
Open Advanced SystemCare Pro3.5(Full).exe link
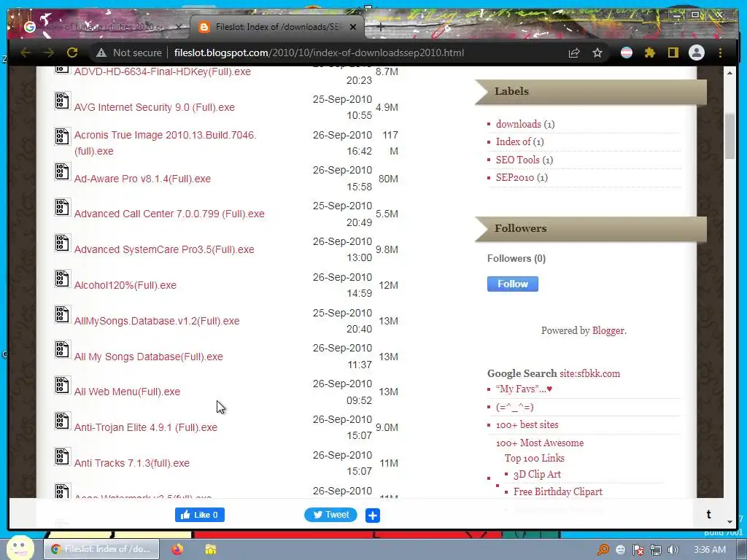point(164,249)
